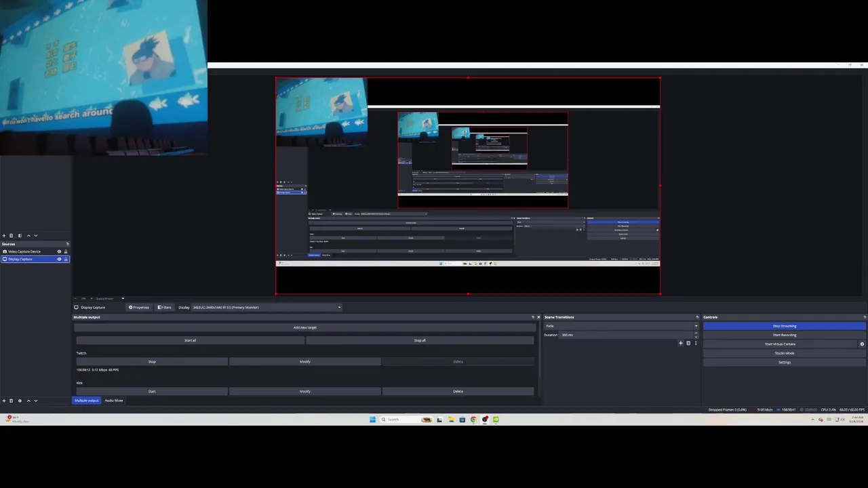
Task: Open Chrome from the taskbar
Action: pyautogui.click(x=473, y=420)
